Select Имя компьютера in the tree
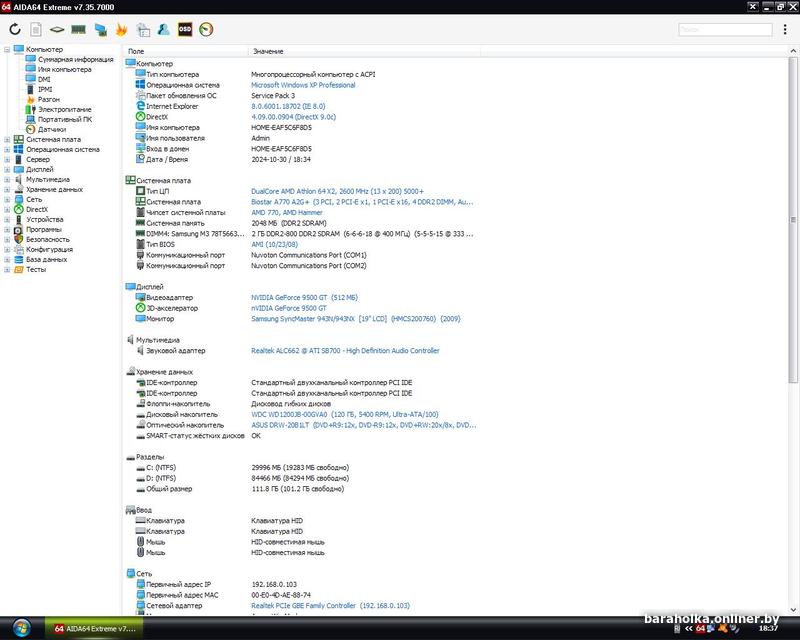 pos(64,69)
